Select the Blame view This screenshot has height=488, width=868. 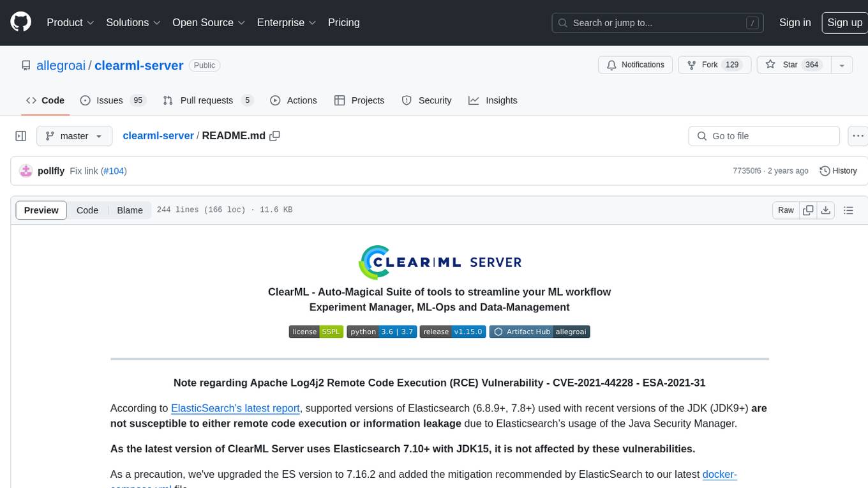click(x=130, y=210)
